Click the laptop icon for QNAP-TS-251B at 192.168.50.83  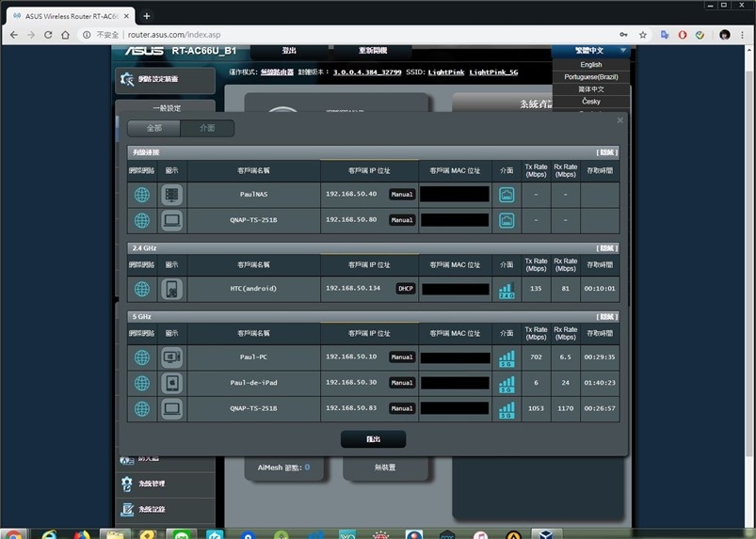[171, 409]
